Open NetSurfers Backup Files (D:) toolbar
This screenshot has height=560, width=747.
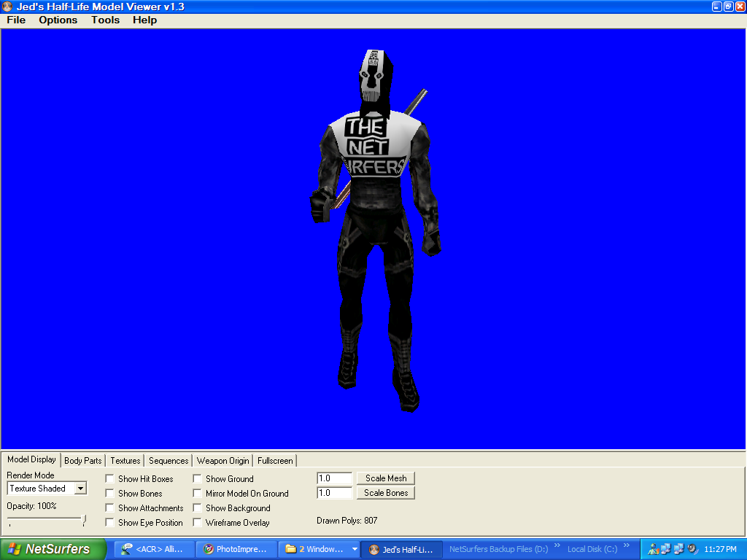pos(498,549)
